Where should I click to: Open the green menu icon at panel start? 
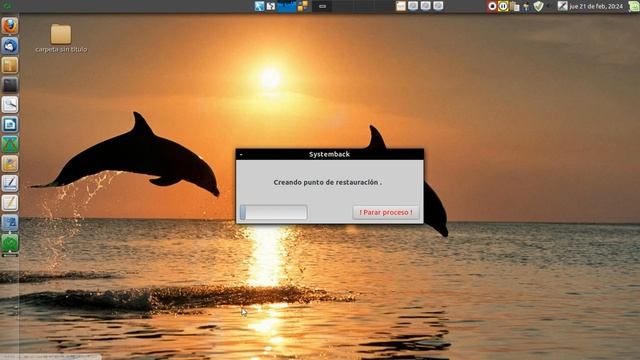[7, 6]
